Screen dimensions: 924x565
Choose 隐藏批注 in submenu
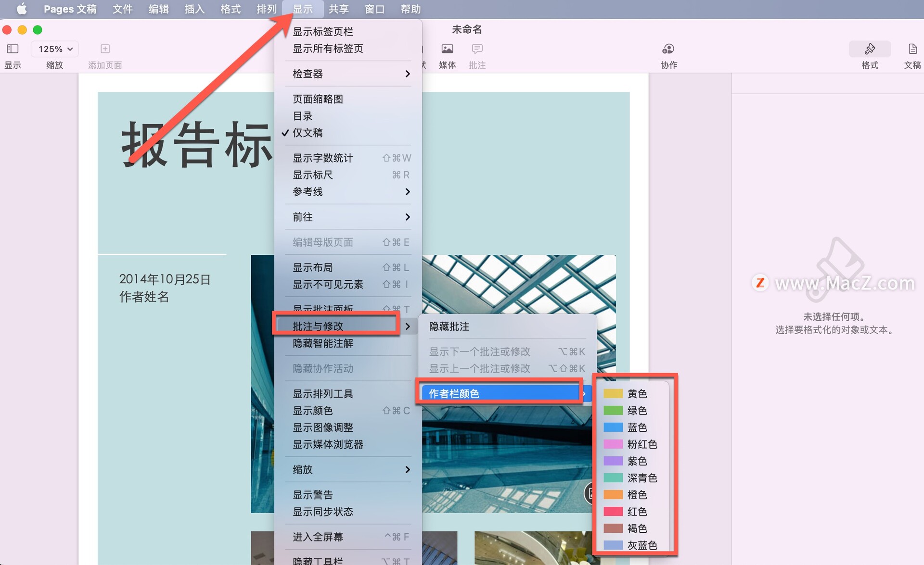click(507, 326)
